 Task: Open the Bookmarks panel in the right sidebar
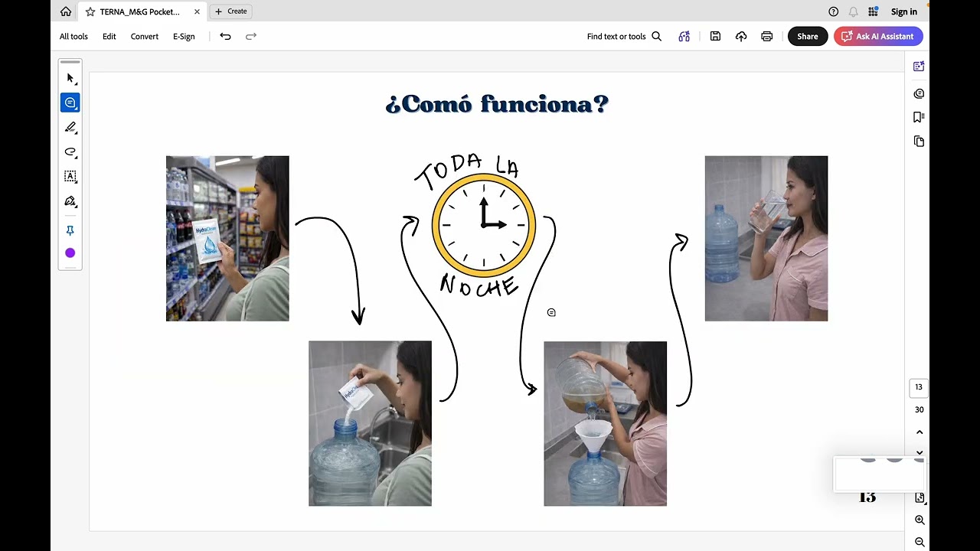[x=919, y=117]
